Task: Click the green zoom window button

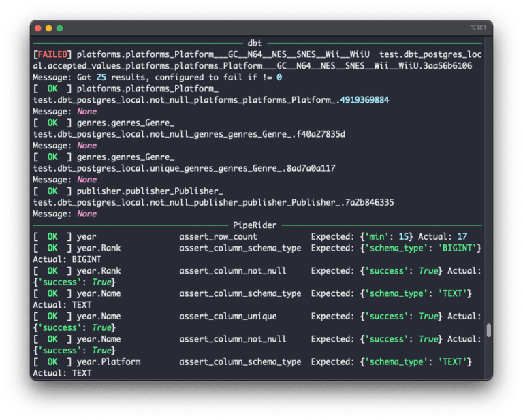Action: point(60,29)
